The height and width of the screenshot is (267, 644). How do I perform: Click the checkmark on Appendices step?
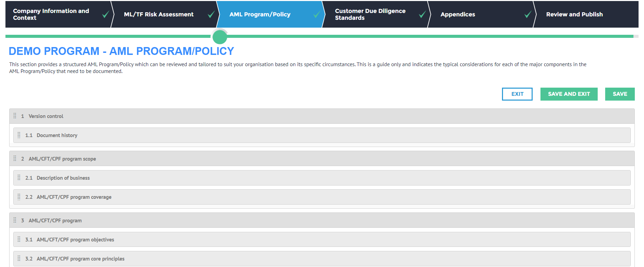528,14
